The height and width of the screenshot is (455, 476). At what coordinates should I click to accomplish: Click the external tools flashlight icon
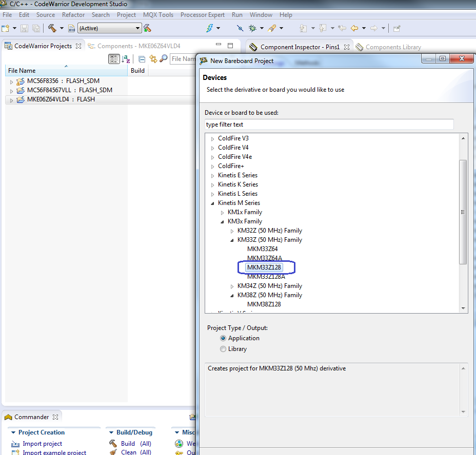click(x=272, y=28)
